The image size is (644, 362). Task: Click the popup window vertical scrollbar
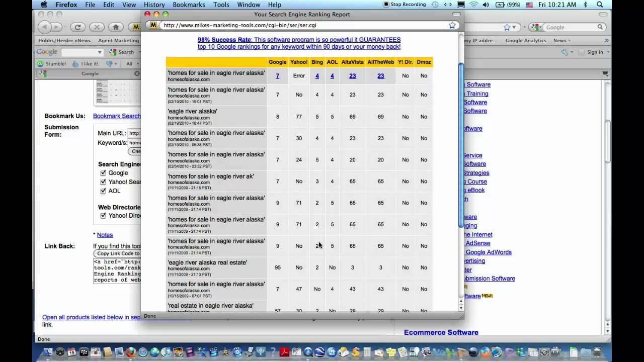click(x=460, y=146)
